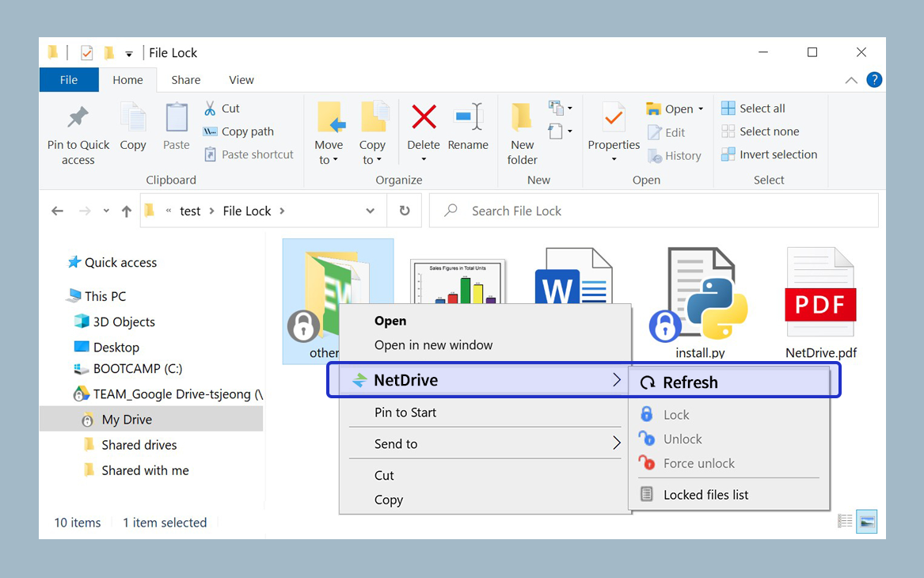This screenshot has height=578, width=924.
Task: Open the address bar dropdown arrow
Action: click(370, 211)
